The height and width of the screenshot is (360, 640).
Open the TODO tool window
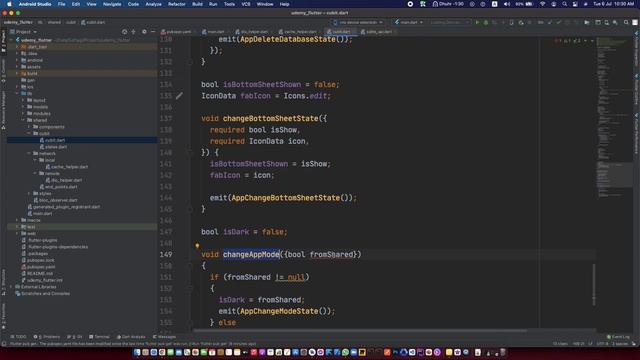point(18,337)
